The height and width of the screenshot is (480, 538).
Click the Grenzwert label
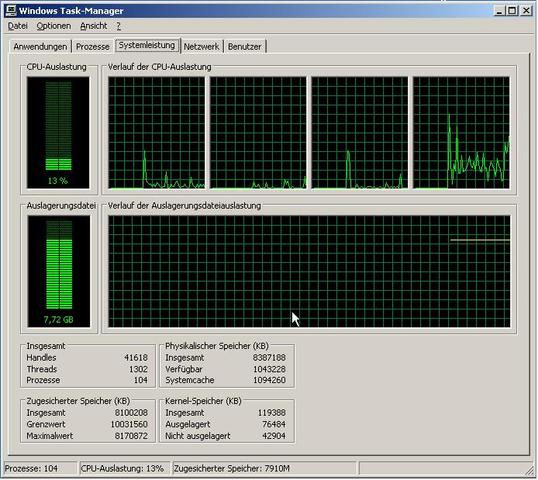pyautogui.click(x=46, y=424)
